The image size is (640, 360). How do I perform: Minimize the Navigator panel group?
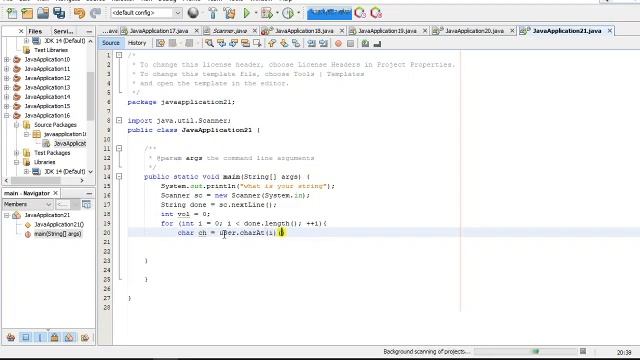[89, 193]
